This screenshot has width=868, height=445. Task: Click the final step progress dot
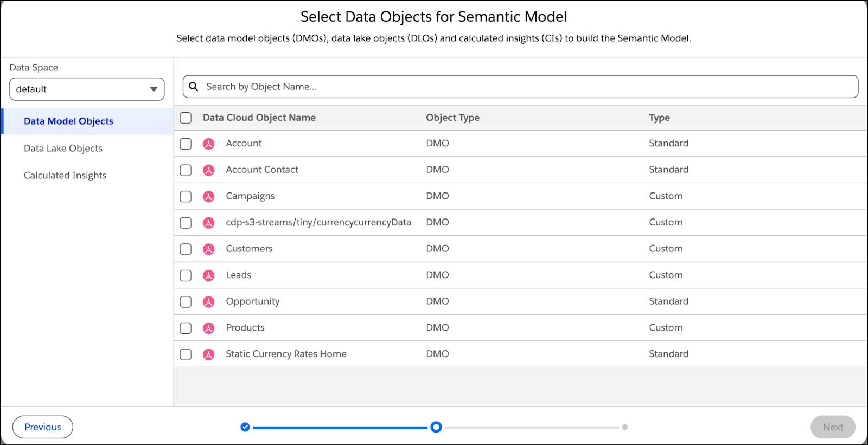coord(625,427)
